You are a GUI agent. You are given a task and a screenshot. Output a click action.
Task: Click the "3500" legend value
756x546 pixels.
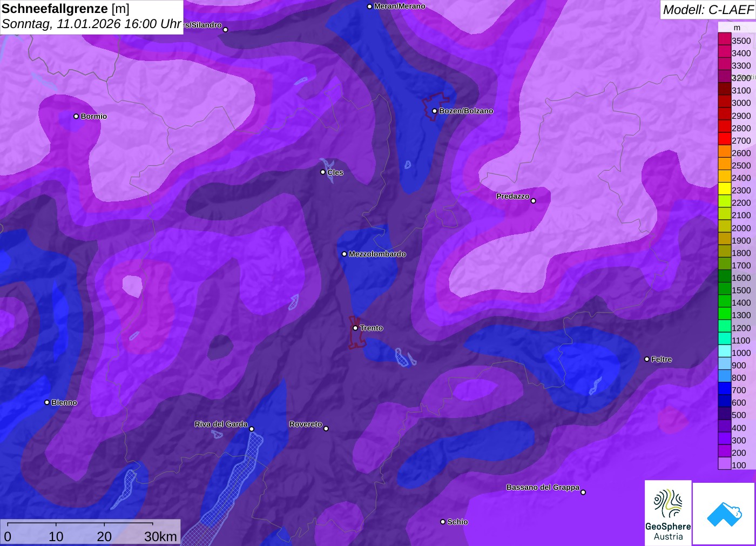(x=741, y=41)
